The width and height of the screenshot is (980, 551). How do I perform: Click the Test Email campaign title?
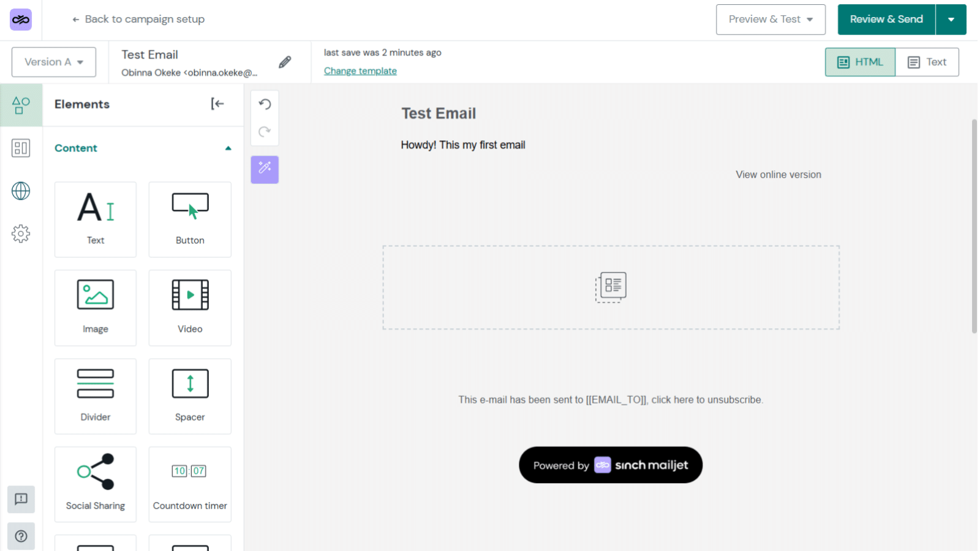pyautogui.click(x=149, y=54)
